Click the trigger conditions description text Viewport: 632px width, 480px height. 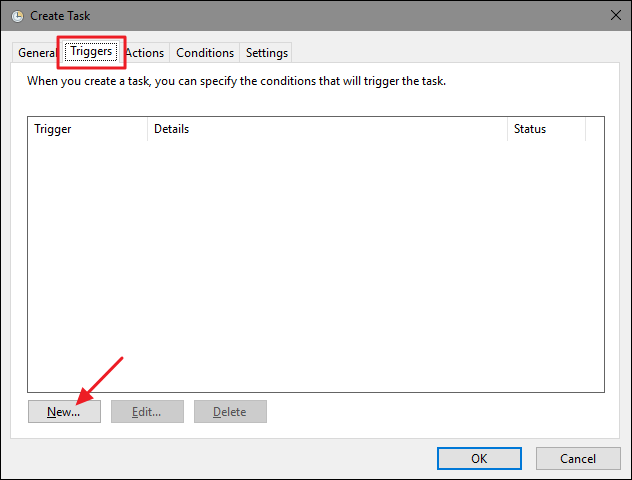(236, 81)
